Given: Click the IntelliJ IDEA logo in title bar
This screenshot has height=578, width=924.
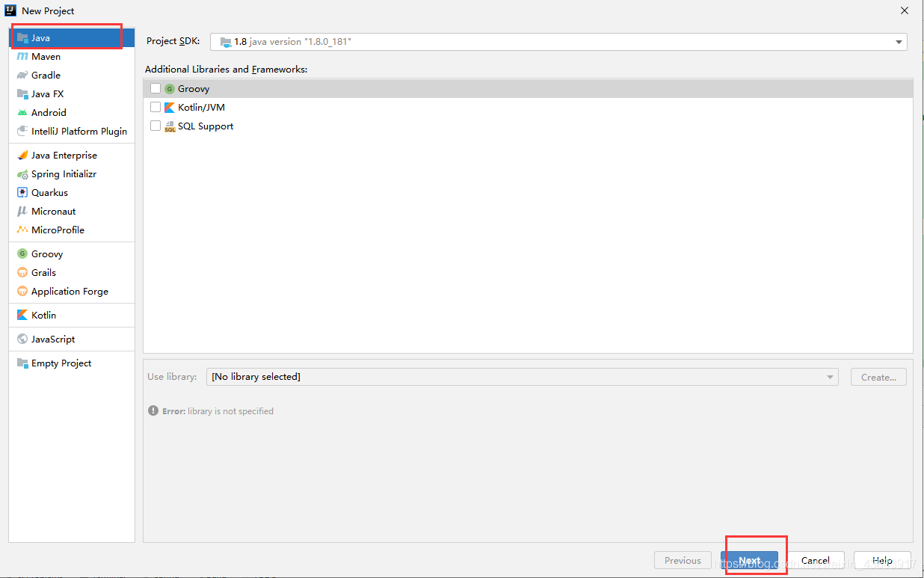Looking at the screenshot, I should click(10, 10).
